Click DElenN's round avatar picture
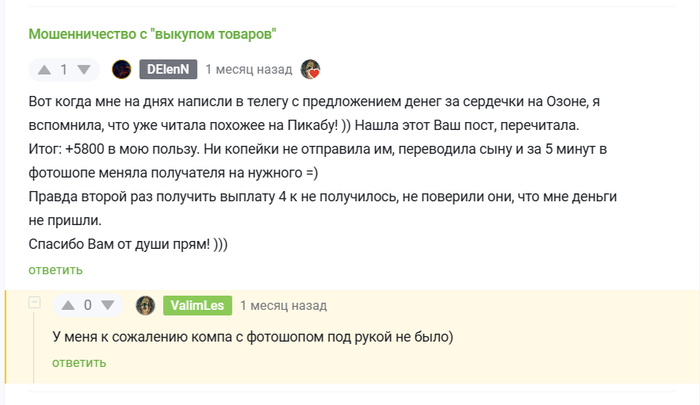This screenshot has height=405, width=700. click(122, 70)
